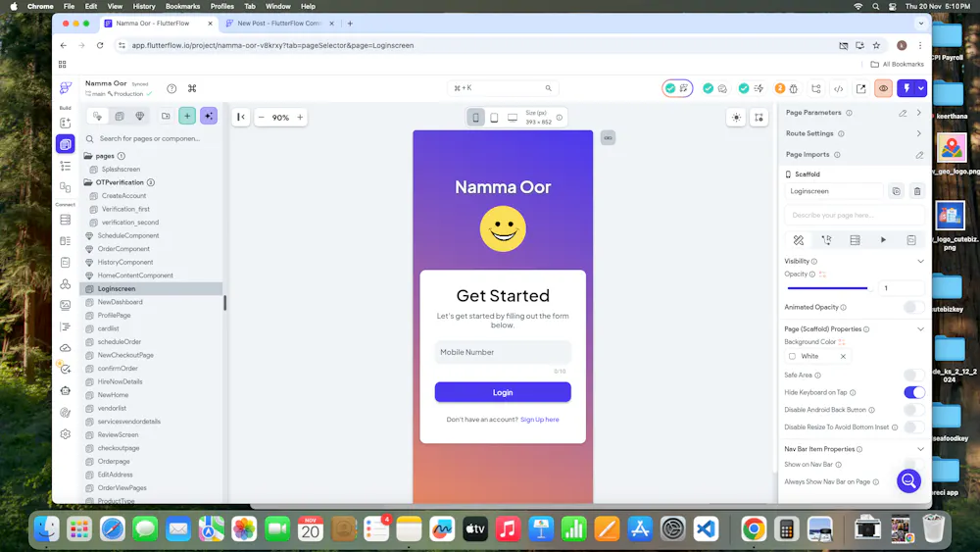The height and width of the screenshot is (552, 980).
Task: Open keyboard shortcuts command icon
Action: click(192, 89)
